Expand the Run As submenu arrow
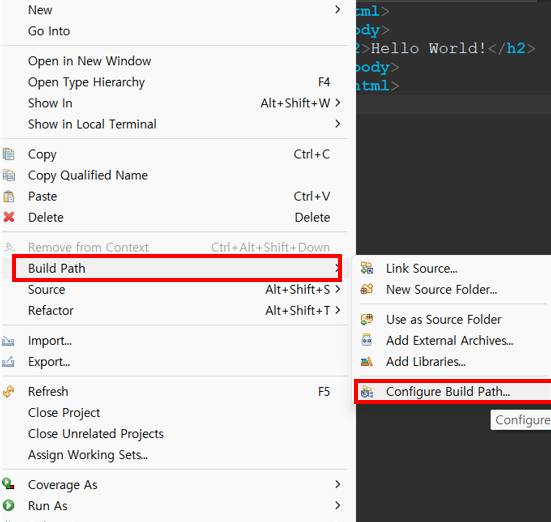 338,505
